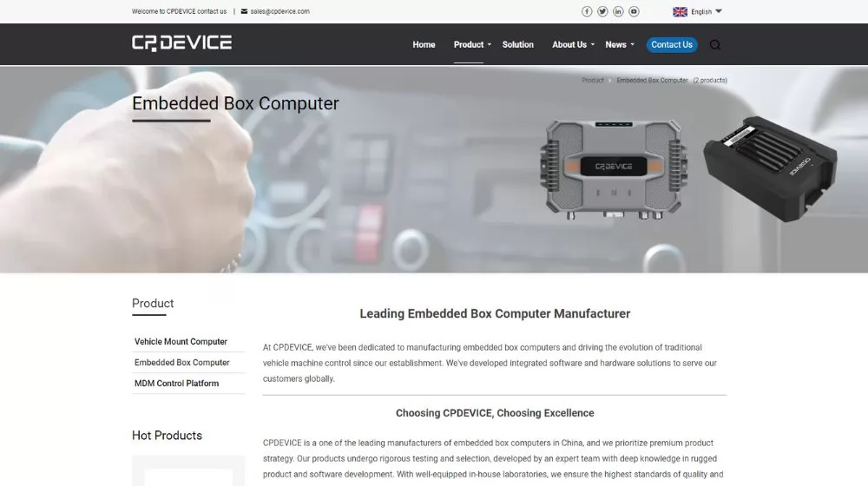Click the sidebar 'Product' heading

tap(153, 304)
